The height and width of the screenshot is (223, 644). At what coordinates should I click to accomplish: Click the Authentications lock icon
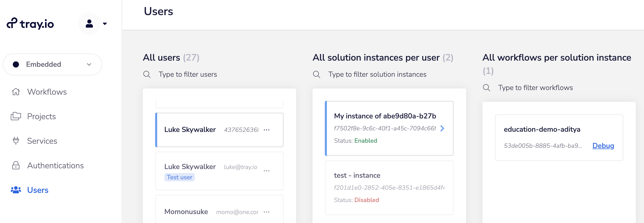pos(16,165)
